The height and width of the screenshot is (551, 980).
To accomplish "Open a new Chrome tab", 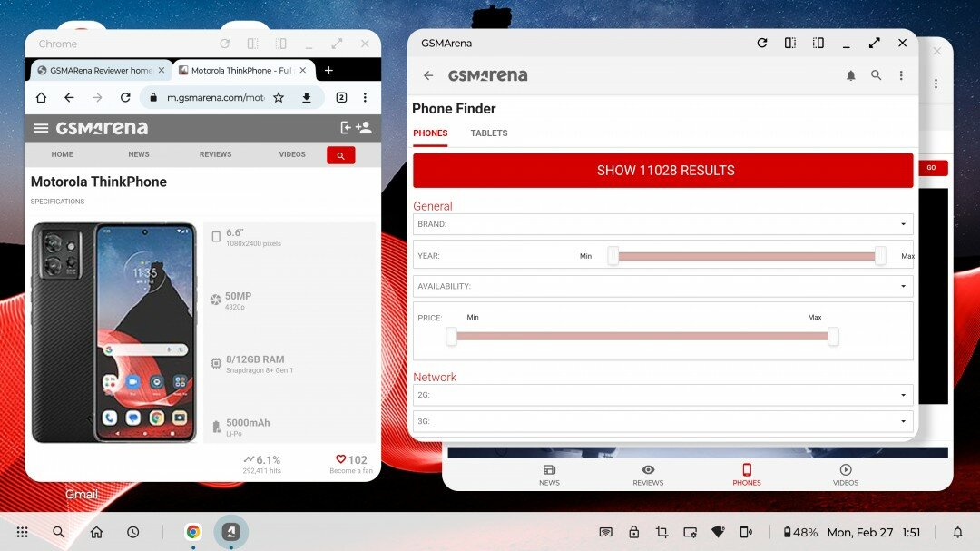I will 328,71.
